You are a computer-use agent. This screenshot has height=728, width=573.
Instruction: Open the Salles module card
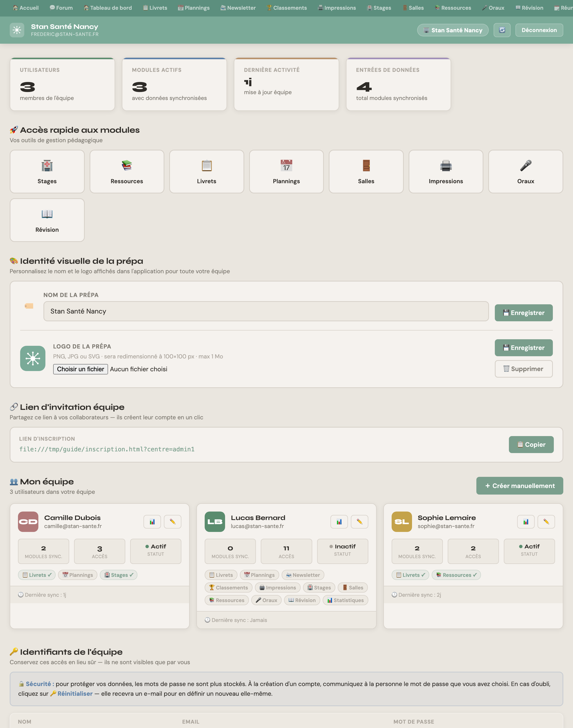366,172
